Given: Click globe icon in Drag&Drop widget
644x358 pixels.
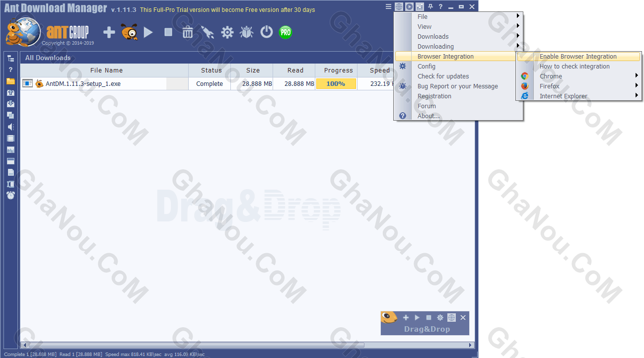Looking at the screenshot, I should tap(451, 317).
